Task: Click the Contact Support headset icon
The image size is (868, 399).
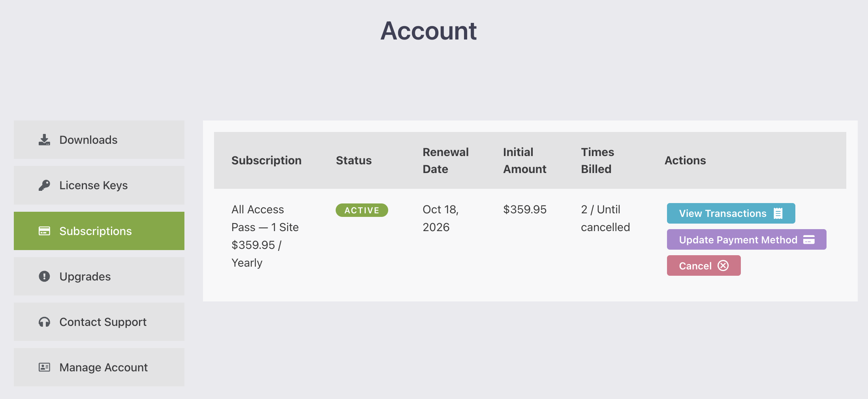Action: (x=44, y=322)
